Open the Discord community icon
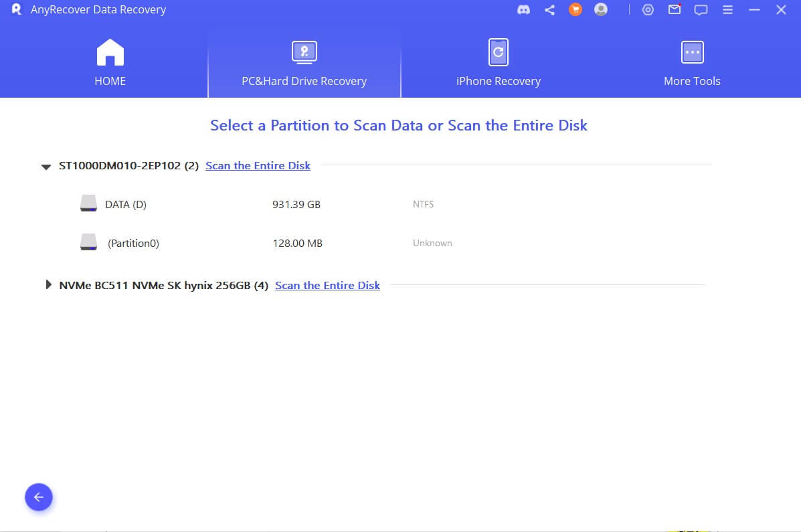 click(x=524, y=10)
